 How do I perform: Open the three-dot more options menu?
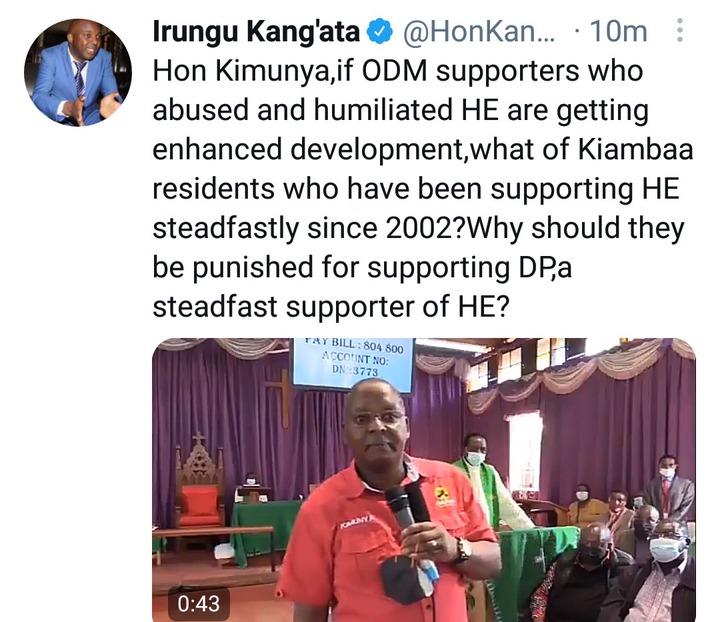pos(680,31)
